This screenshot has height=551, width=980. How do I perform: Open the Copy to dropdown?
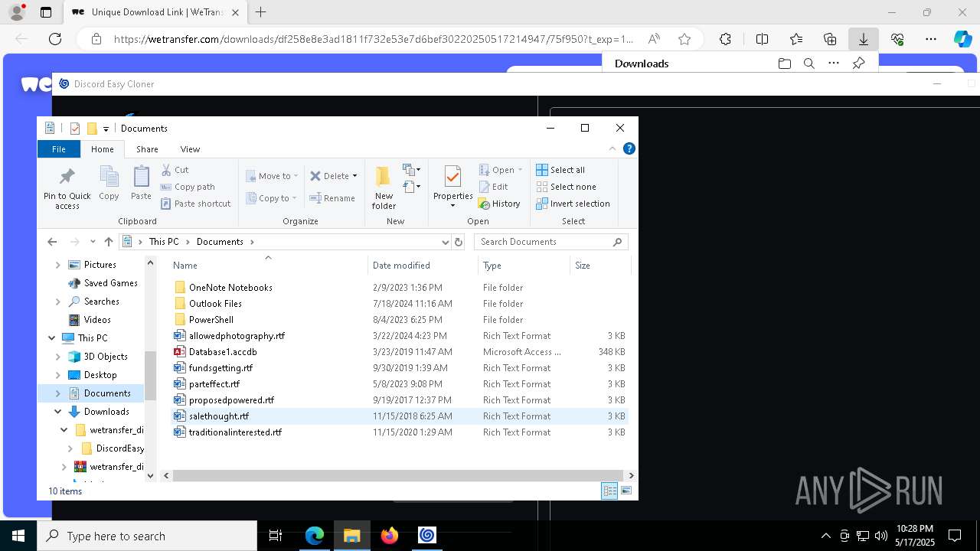(271, 198)
